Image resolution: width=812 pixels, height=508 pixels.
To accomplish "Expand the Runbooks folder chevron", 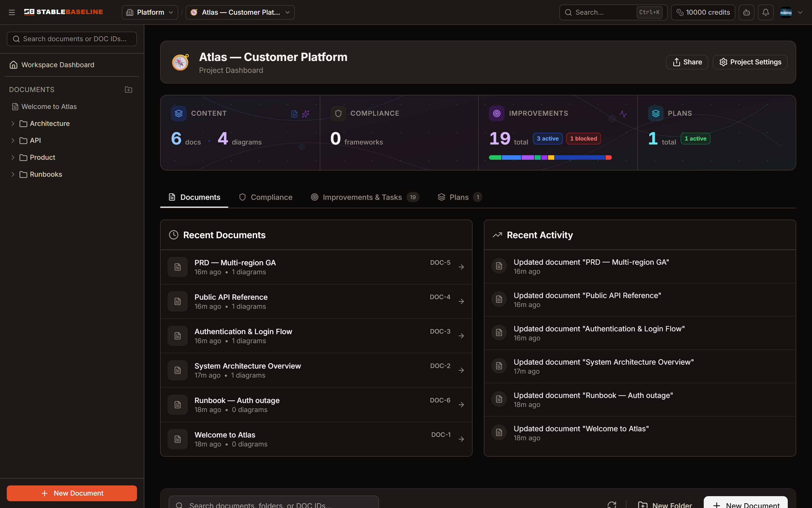I will point(13,174).
